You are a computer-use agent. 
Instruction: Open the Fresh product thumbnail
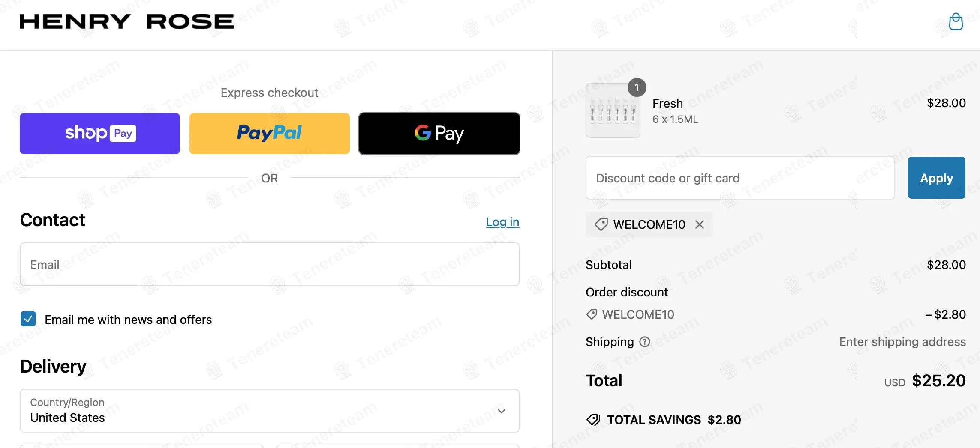(613, 111)
